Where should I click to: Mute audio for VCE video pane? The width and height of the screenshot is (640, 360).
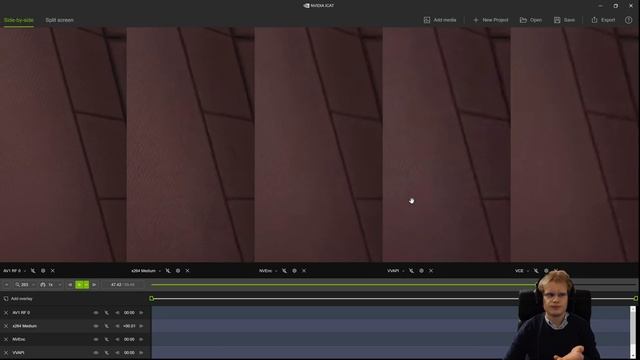point(536,271)
